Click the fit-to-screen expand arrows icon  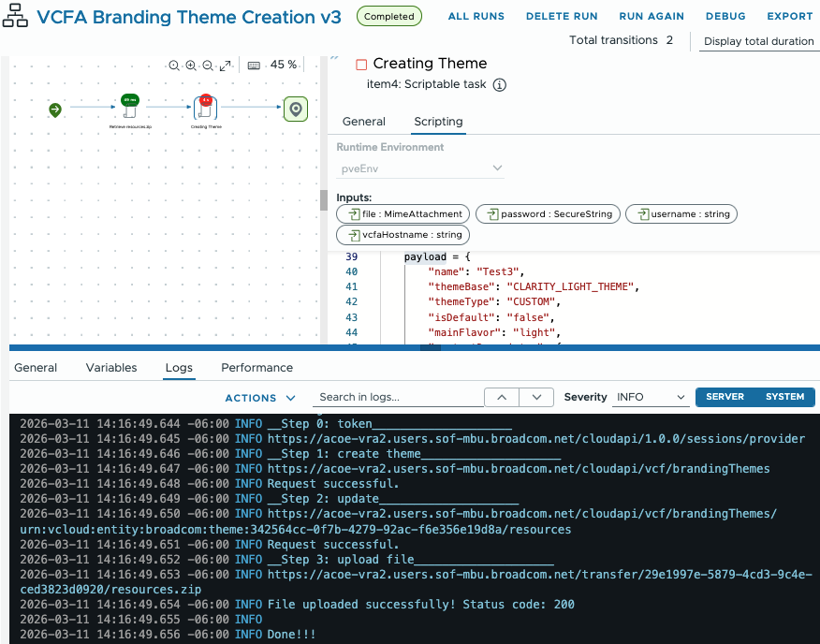(x=225, y=66)
